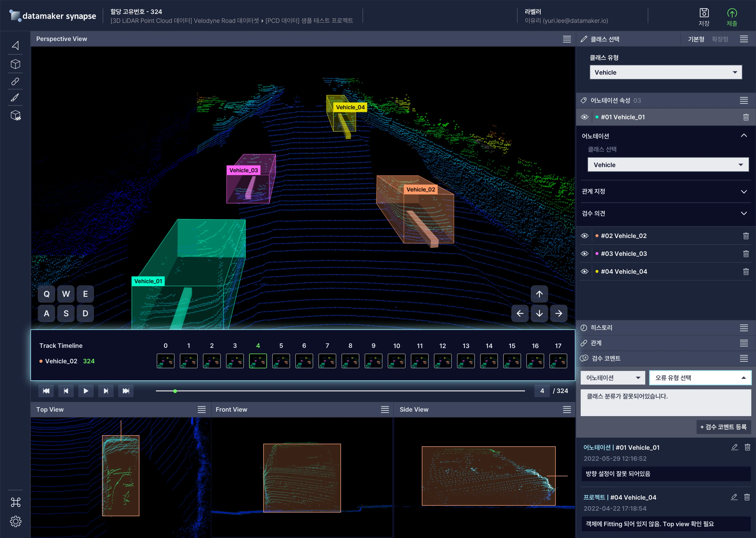Select the cuboid tool in left sidebar

click(15, 64)
